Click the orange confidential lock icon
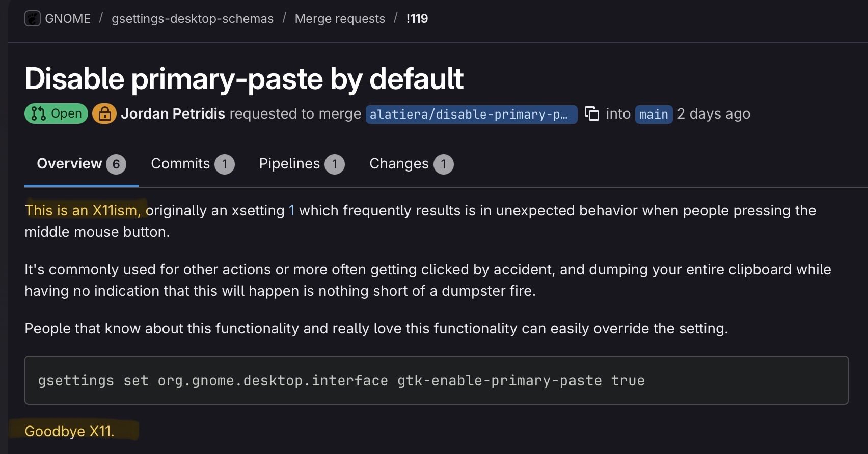This screenshot has height=454, width=868. (x=104, y=113)
